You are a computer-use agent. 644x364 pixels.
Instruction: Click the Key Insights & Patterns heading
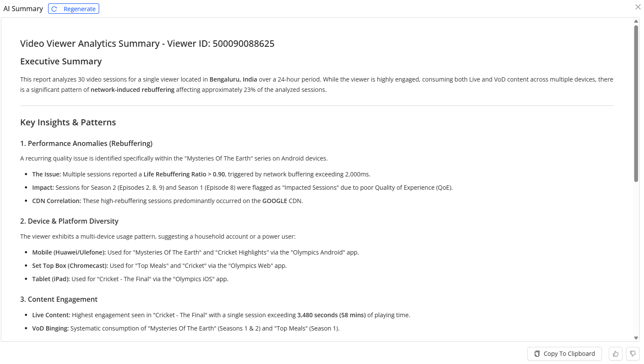tap(68, 122)
